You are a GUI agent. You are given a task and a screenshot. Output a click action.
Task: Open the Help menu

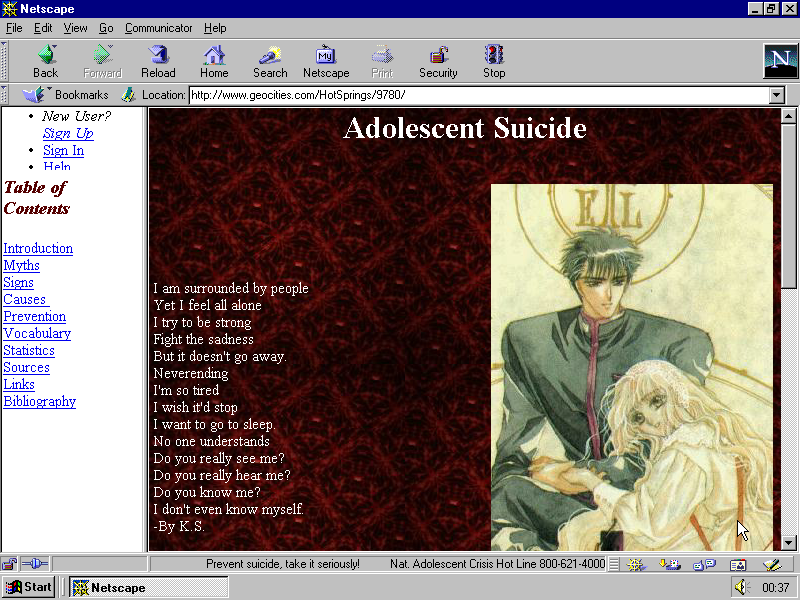click(215, 28)
